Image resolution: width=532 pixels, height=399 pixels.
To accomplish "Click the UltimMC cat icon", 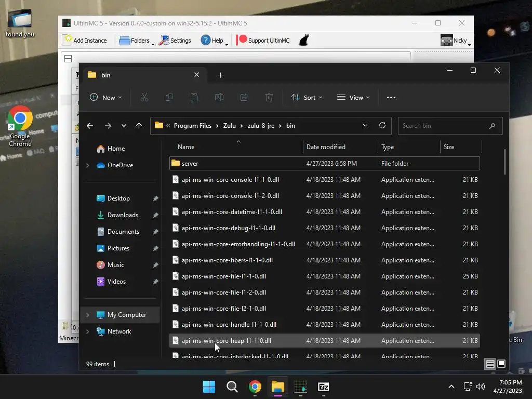I will point(304,40).
